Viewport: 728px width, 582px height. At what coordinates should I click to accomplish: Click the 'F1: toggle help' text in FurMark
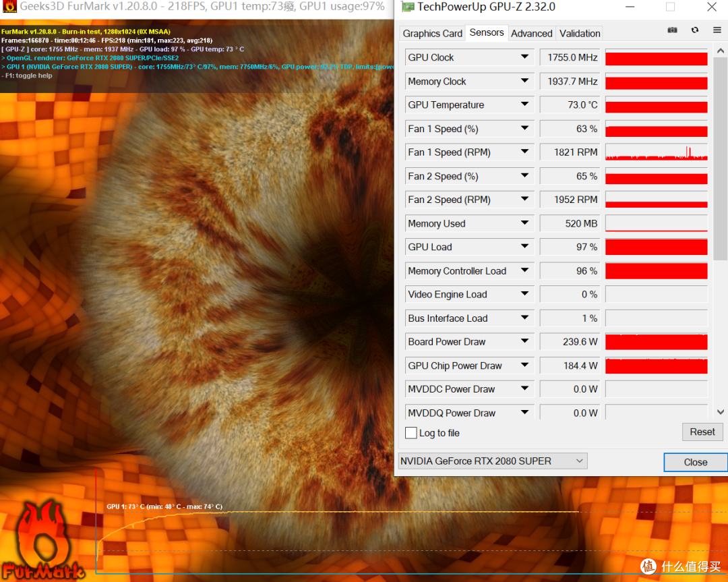coord(27,76)
